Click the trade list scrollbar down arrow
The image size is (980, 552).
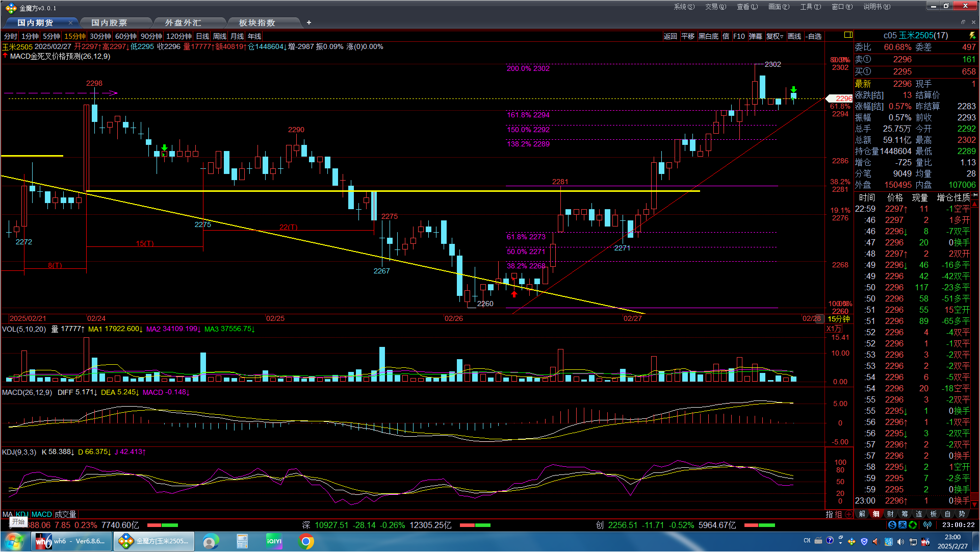point(974,504)
